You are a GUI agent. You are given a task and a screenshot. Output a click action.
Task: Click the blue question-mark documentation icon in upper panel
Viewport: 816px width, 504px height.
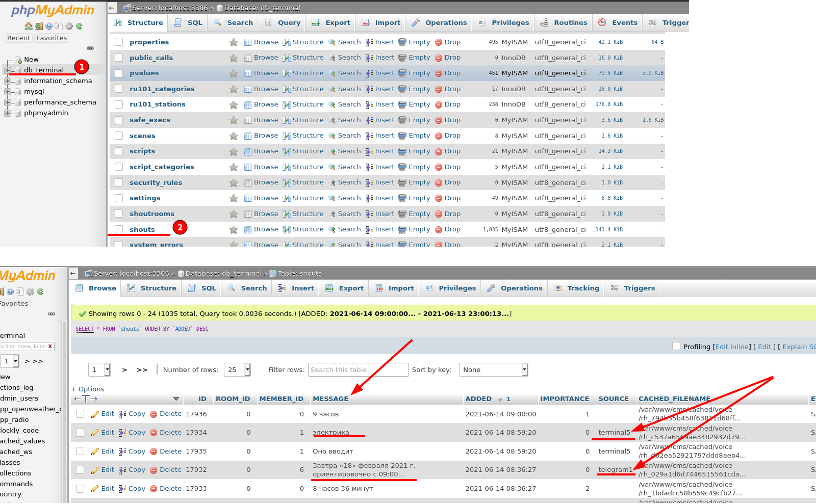49,26
